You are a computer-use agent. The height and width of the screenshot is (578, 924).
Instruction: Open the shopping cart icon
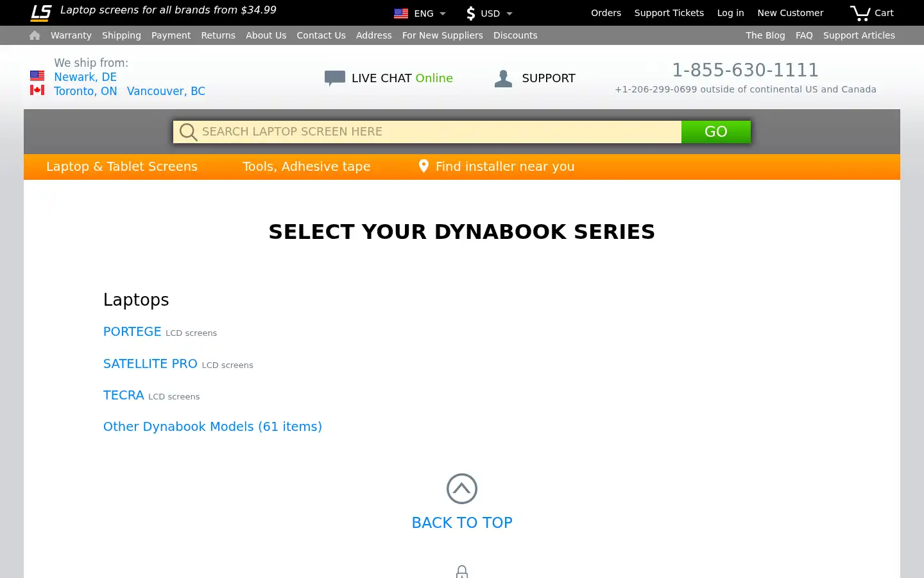pyautogui.click(x=860, y=13)
